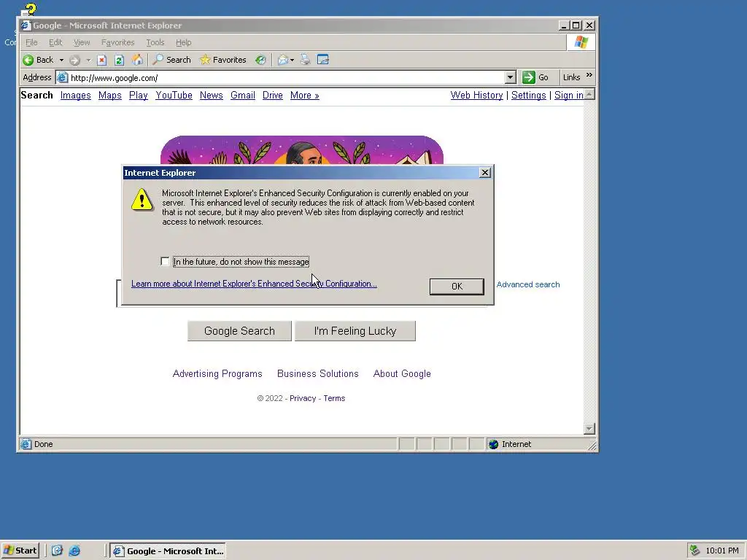
Task: Open Google Settings link
Action: pos(528,96)
